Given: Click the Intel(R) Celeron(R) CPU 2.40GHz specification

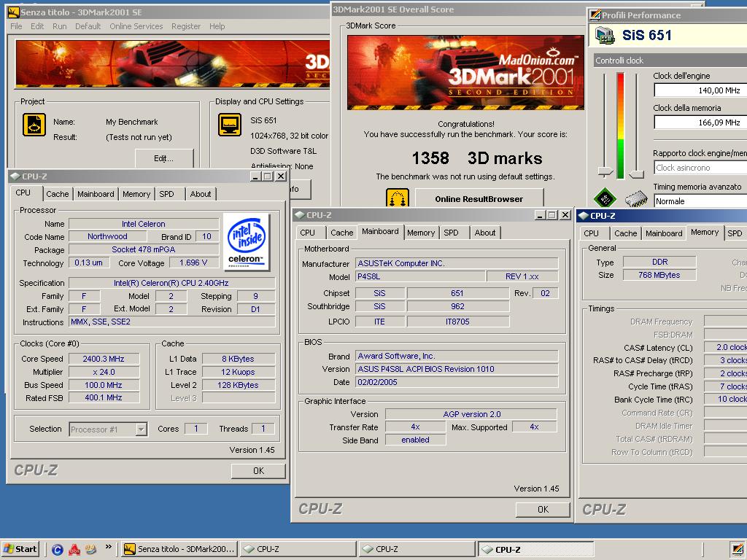Looking at the screenshot, I should (x=171, y=283).
